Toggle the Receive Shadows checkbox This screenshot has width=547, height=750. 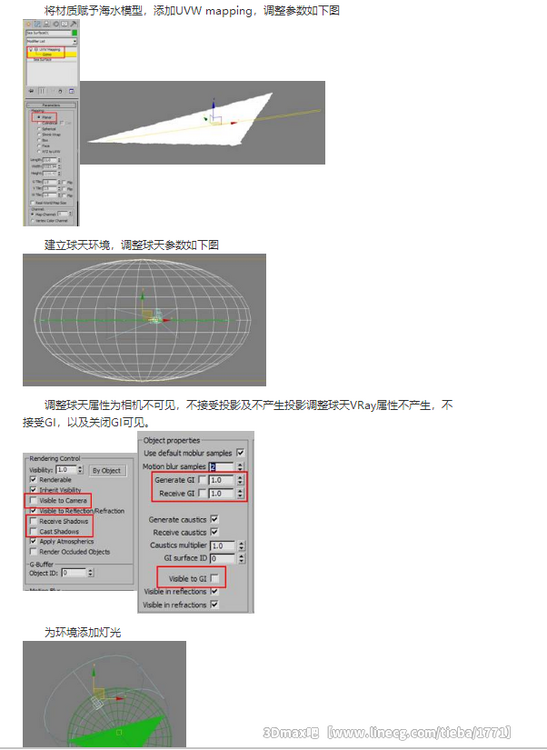33,521
